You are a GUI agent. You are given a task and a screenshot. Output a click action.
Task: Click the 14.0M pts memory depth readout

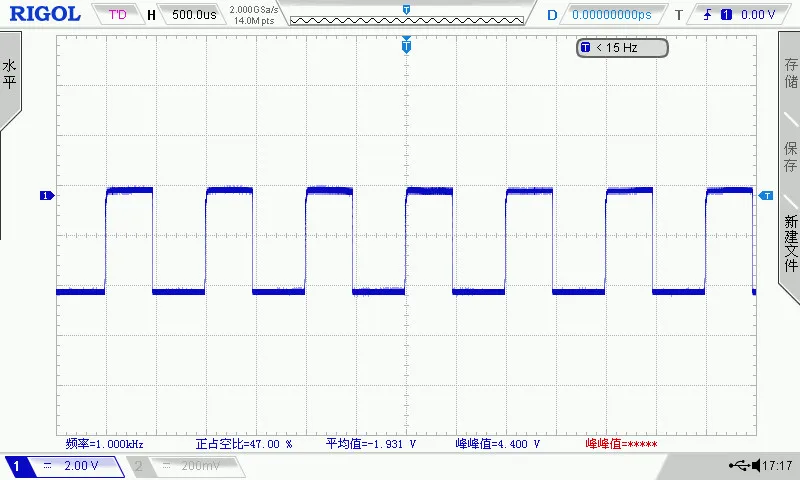pos(254,21)
